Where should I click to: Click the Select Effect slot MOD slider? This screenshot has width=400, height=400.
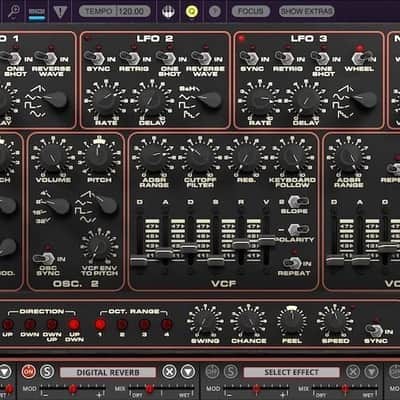coord(256,389)
